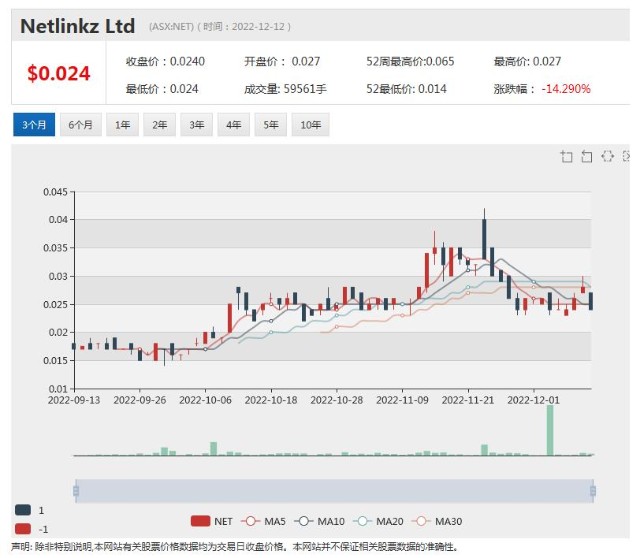
Task: Click the 成交量: 59561手 volume text
Action: point(285,89)
